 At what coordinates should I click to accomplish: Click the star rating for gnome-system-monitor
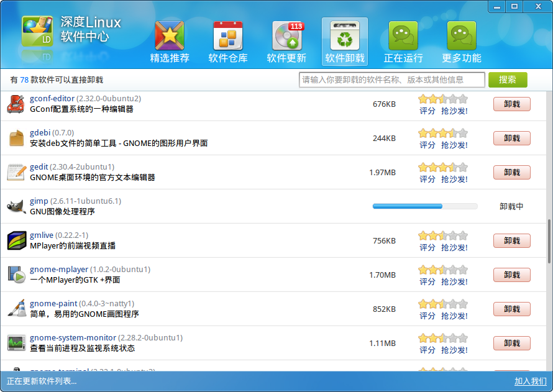tap(443, 339)
